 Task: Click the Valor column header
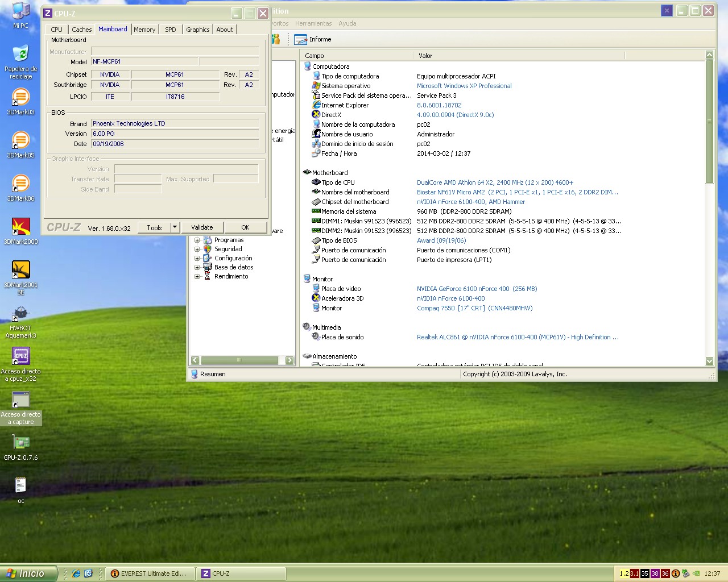pos(519,56)
